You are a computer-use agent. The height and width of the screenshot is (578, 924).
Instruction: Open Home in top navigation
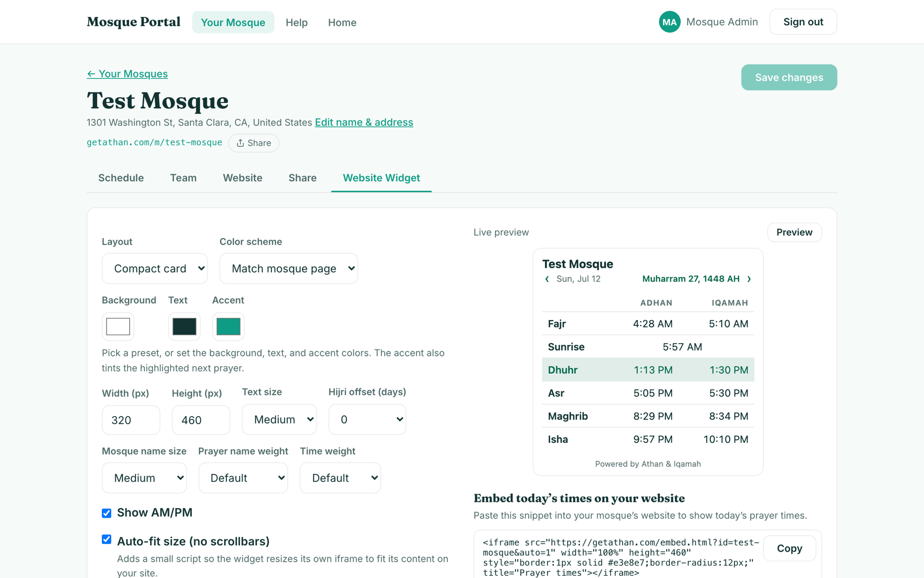[342, 22]
